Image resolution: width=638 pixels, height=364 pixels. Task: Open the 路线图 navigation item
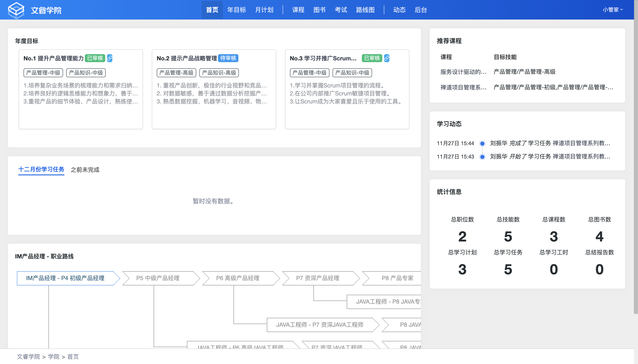[365, 10]
